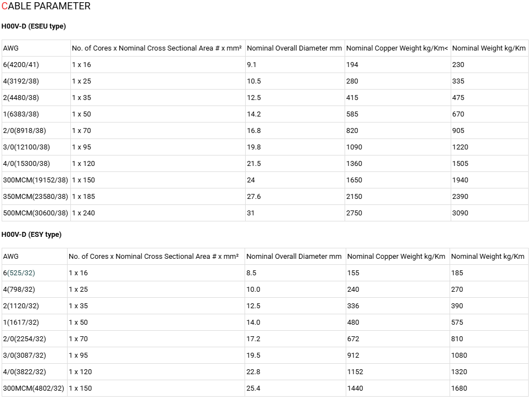Screen dimensions: 532x400
Task: Click the CABLE PARAMETER heading
Action: click(x=46, y=6)
